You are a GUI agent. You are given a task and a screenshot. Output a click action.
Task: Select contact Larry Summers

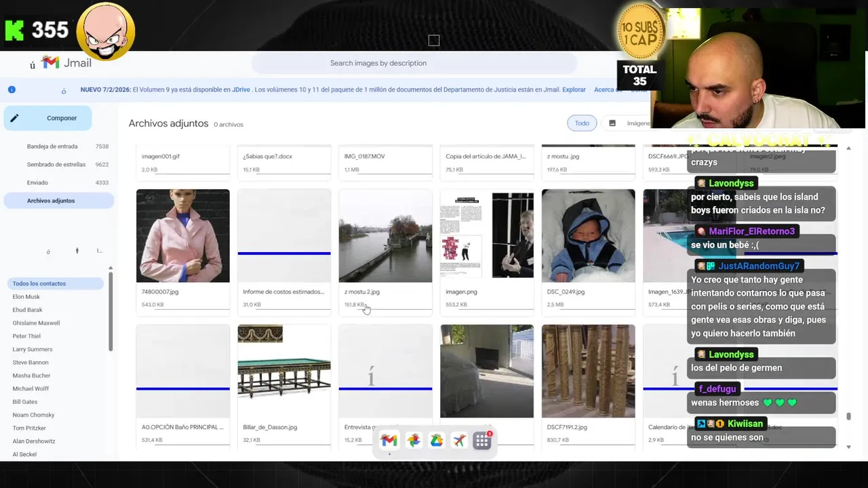(33, 349)
